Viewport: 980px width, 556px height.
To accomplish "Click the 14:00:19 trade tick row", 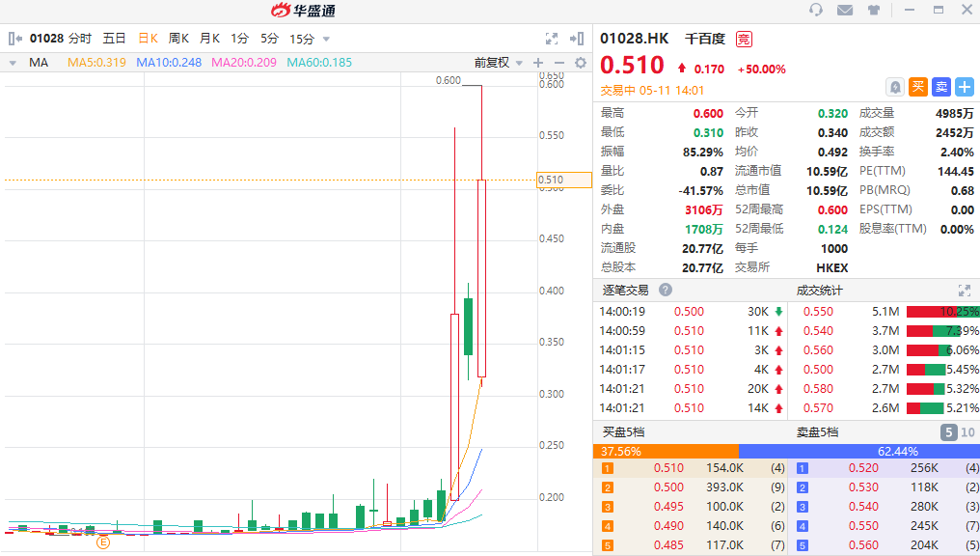I will (x=690, y=312).
